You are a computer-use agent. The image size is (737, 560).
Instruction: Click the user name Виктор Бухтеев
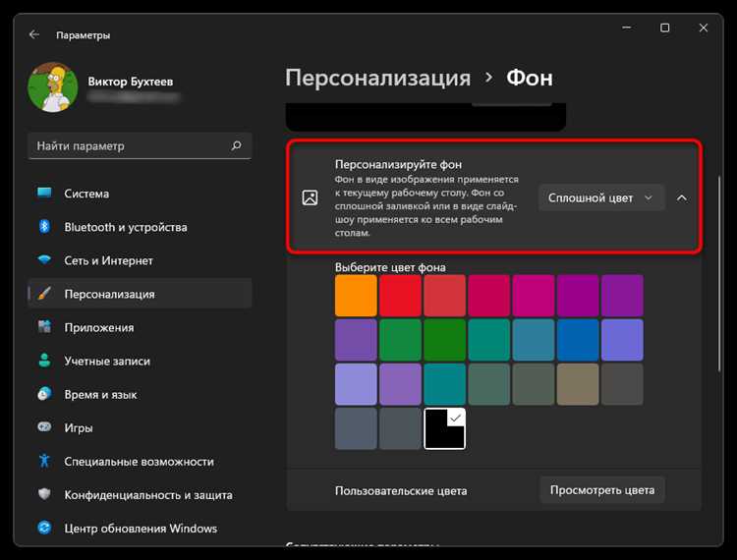click(131, 82)
